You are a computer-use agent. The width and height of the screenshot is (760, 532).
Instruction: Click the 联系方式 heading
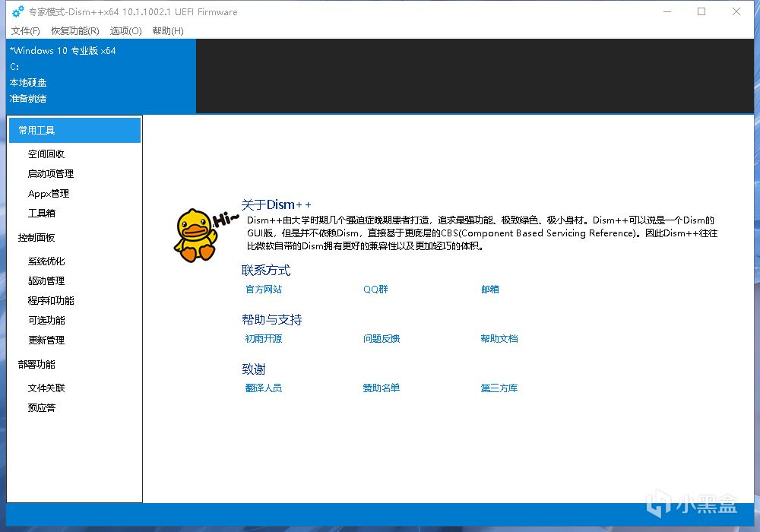tap(266, 271)
